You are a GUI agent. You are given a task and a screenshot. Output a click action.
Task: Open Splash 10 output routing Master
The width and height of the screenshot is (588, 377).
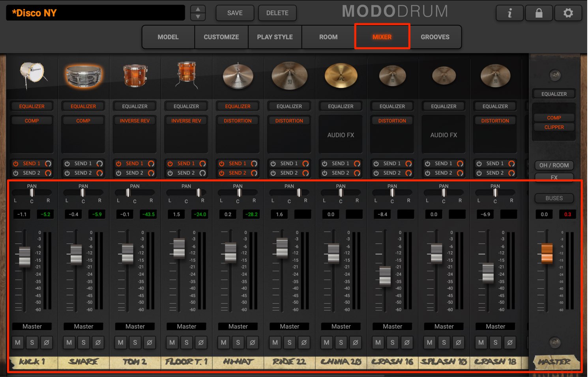pos(444,327)
